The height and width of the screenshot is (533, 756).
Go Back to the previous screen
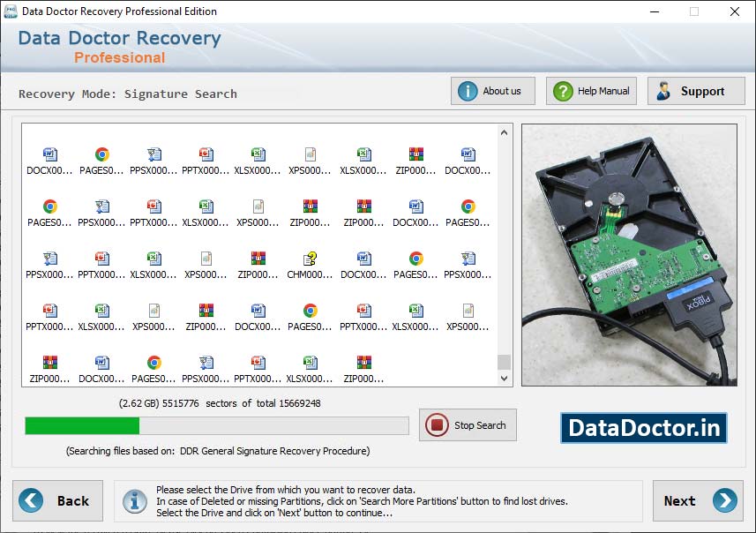pos(58,500)
